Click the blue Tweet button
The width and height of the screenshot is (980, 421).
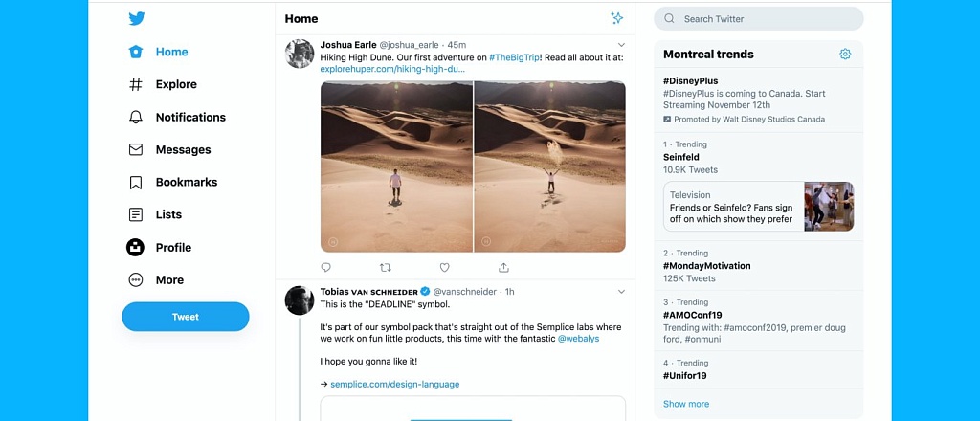coord(186,317)
